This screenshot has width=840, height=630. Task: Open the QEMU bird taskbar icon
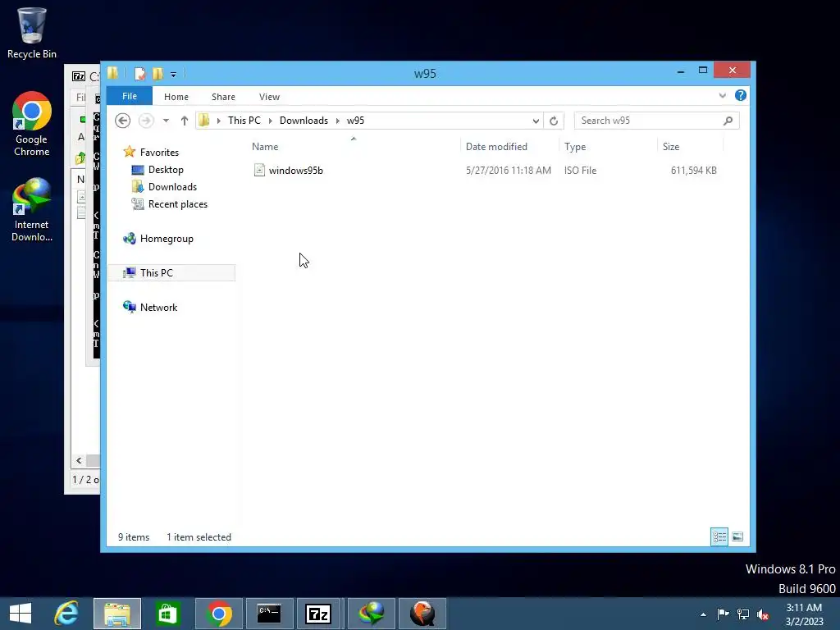click(x=422, y=614)
